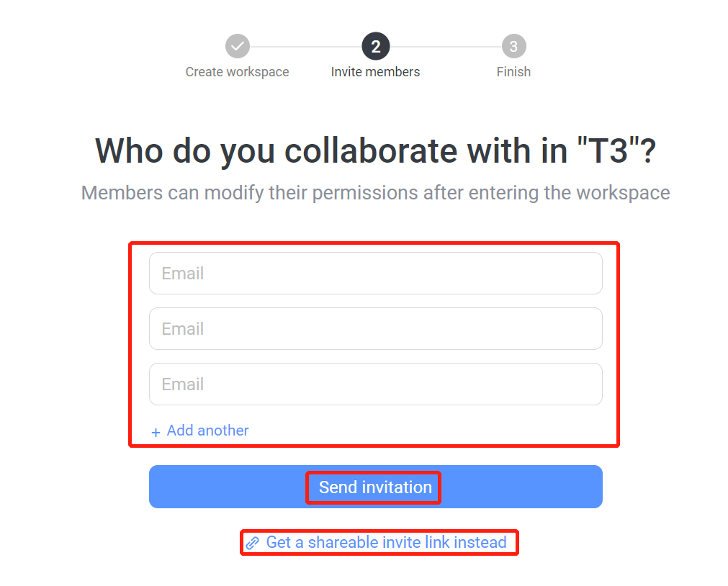The image size is (728, 586).
Task: Click the completed step checkmark icon
Action: (x=237, y=46)
